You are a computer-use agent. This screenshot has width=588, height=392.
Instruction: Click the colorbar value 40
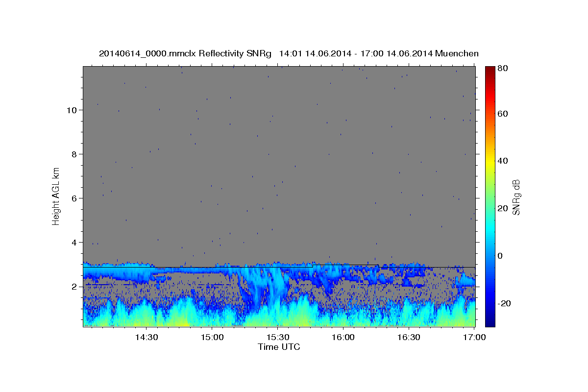tap(503, 161)
